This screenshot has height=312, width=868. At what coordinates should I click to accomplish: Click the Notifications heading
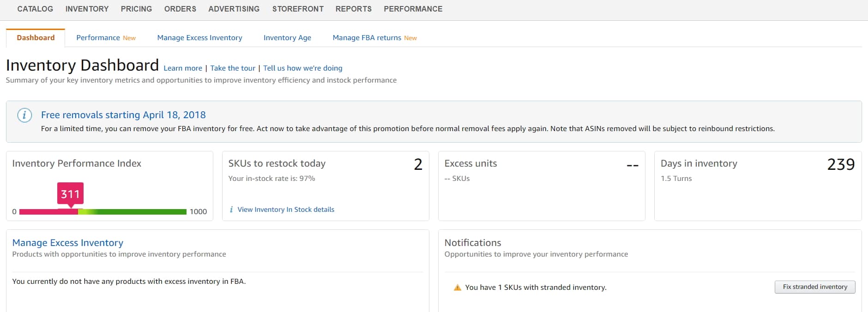[473, 243]
